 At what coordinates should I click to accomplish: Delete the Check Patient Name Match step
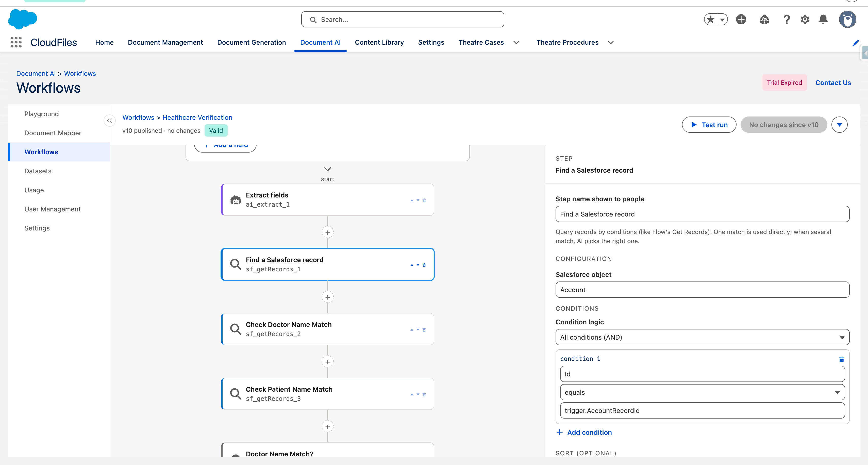pos(424,395)
